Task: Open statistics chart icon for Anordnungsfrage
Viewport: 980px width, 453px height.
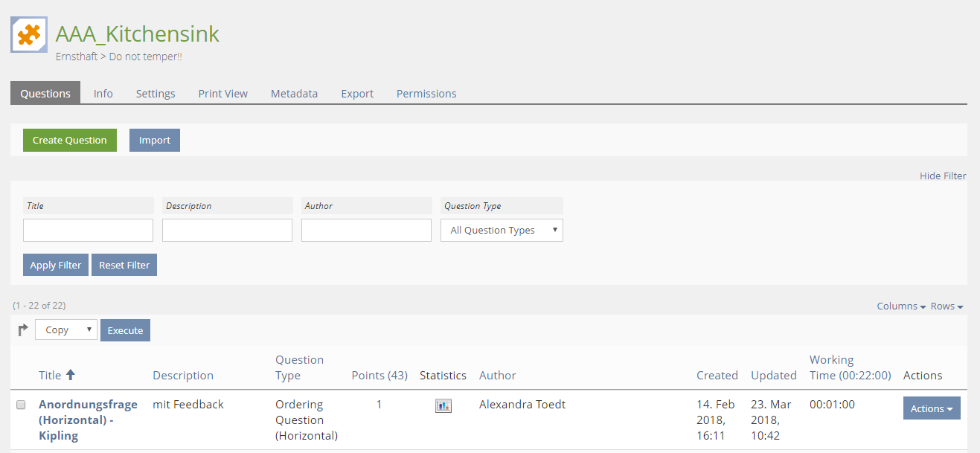Action: click(x=443, y=405)
